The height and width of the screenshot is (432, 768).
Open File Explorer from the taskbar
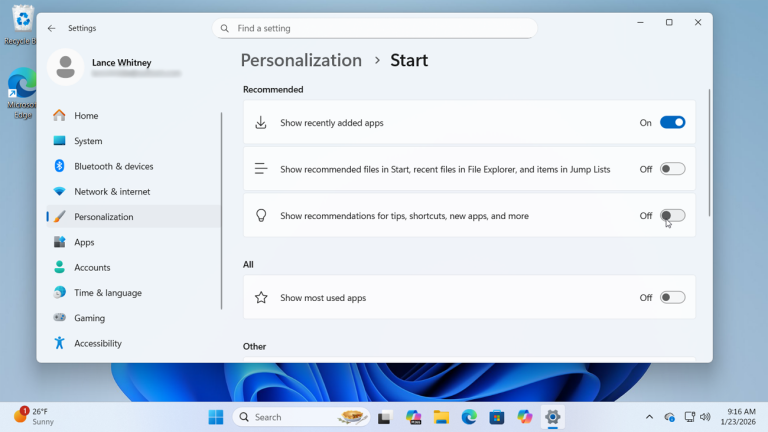[441, 417]
